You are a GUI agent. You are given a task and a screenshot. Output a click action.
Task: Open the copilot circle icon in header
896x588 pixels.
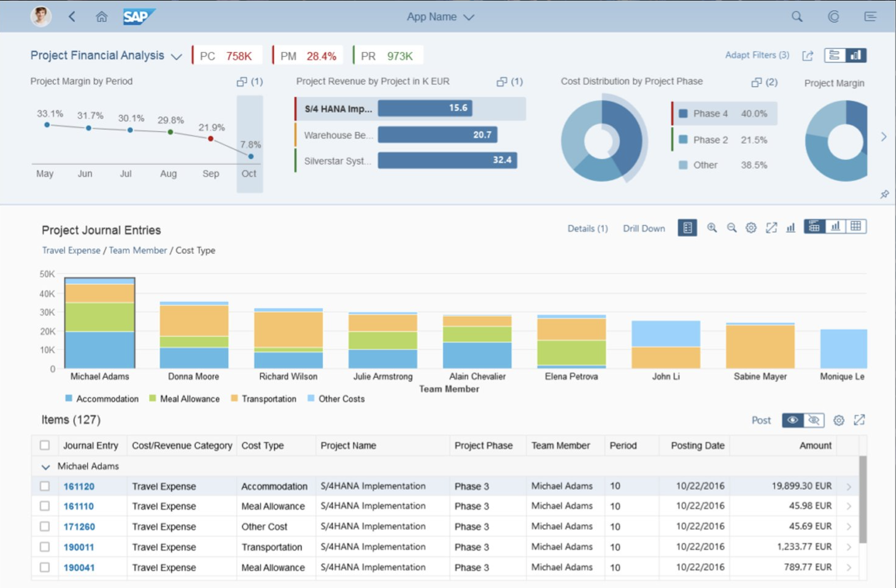click(833, 17)
